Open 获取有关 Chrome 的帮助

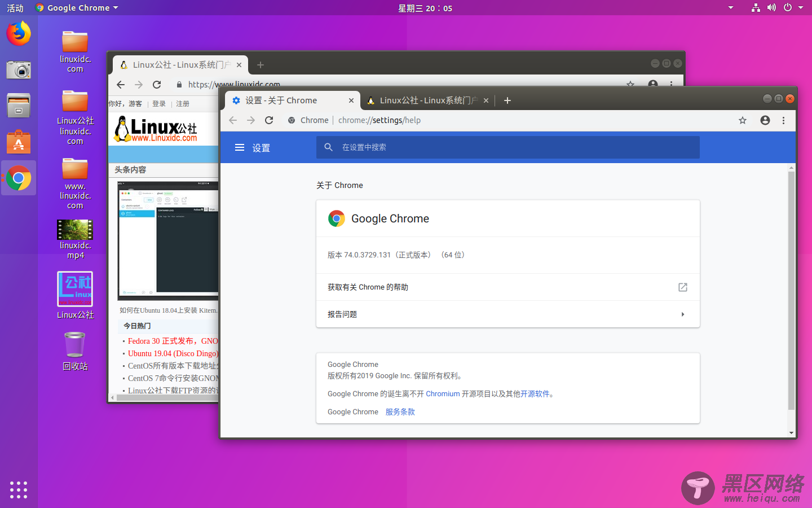(x=507, y=287)
